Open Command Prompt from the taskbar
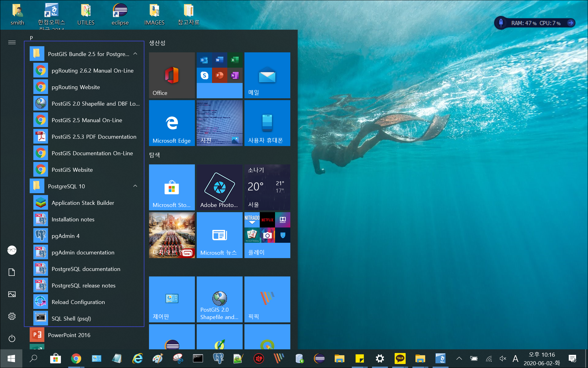 click(x=198, y=359)
